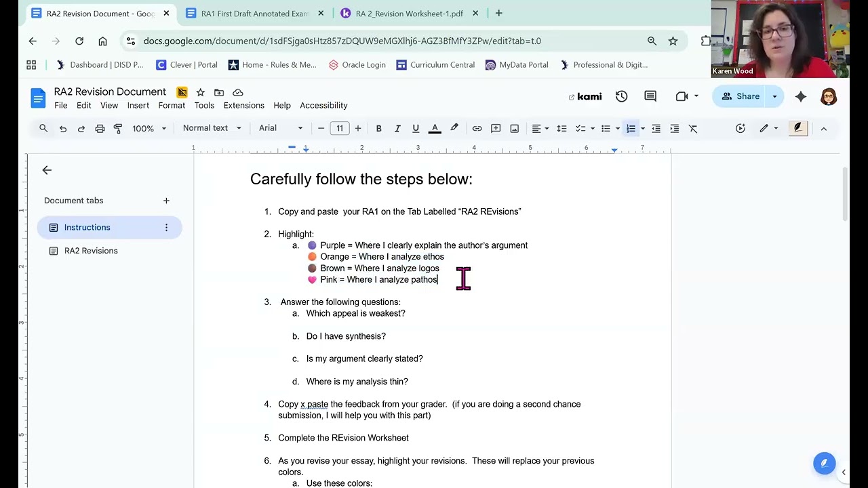Open with Kami
This screenshot has width=868, height=488.
[x=585, y=97]
